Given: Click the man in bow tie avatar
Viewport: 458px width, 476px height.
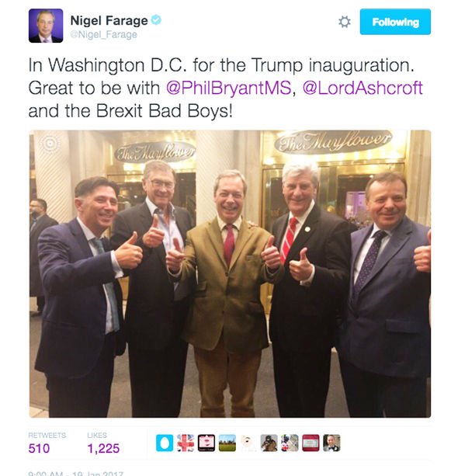Looking at the screenshot, I should point(331,443).
